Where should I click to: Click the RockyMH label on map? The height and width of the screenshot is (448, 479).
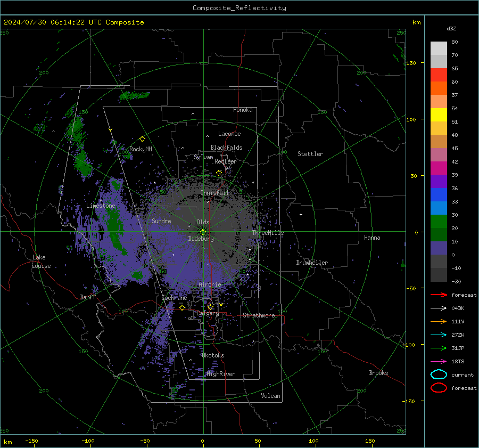pos(141,149)
